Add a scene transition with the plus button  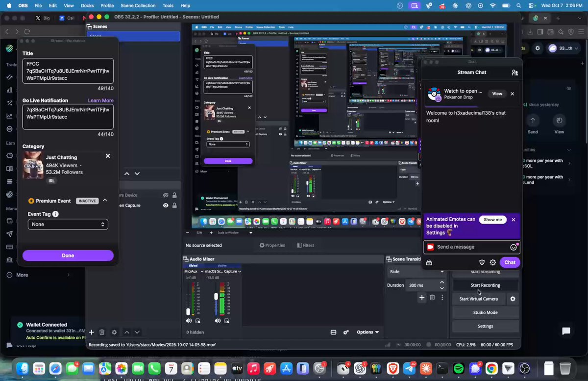coord(422,297)
